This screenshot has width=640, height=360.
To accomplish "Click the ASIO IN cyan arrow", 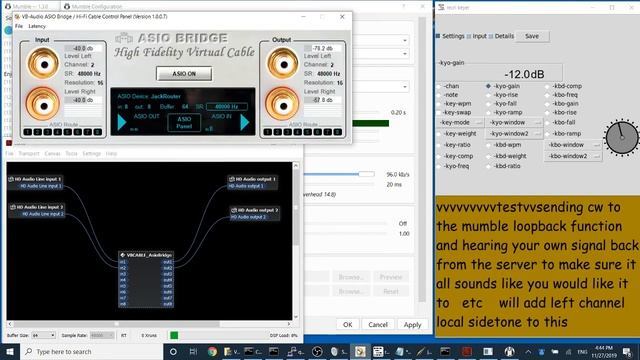I will point(244,122).
